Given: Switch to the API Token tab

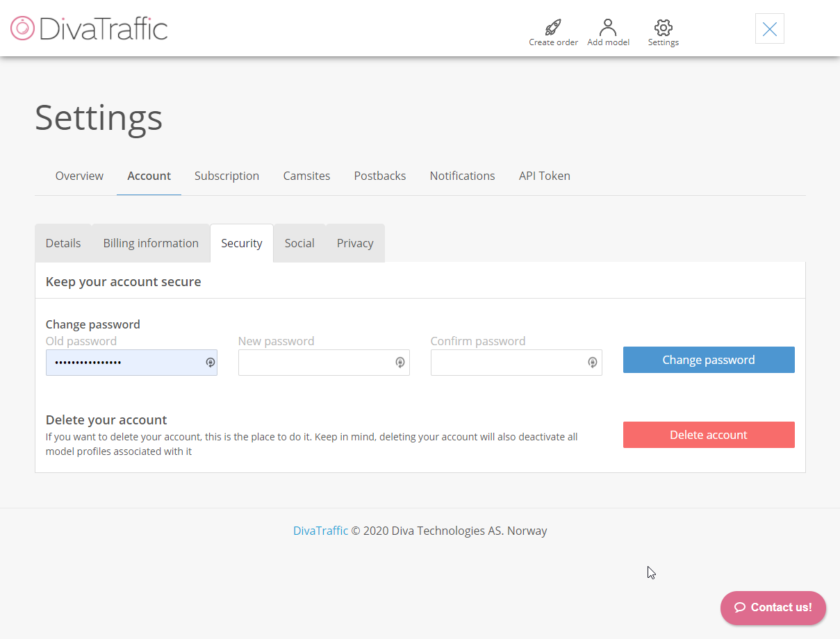Looking at the screenshot, I should tap(544, 176).
